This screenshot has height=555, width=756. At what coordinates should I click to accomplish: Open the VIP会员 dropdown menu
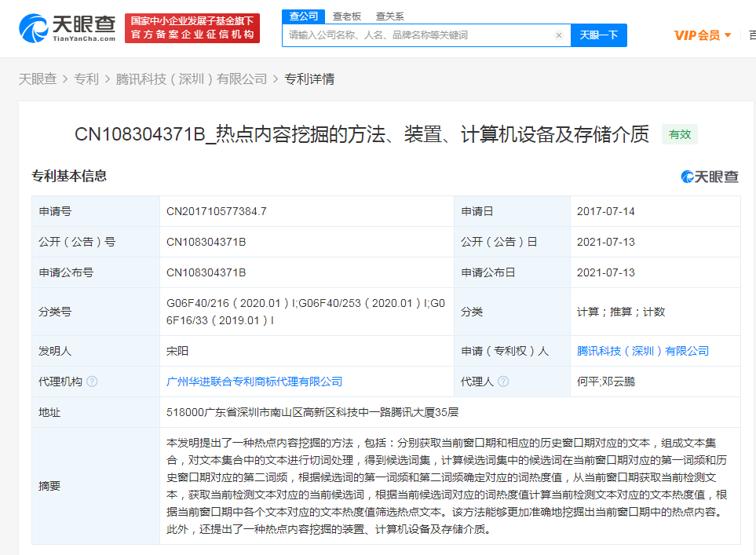point(703,35)
